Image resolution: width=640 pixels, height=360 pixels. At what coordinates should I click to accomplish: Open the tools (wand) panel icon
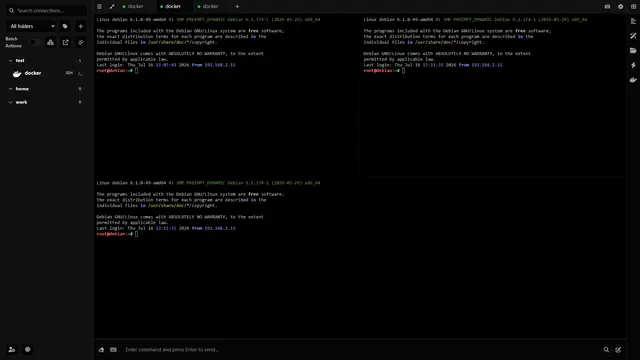point(633,36)
